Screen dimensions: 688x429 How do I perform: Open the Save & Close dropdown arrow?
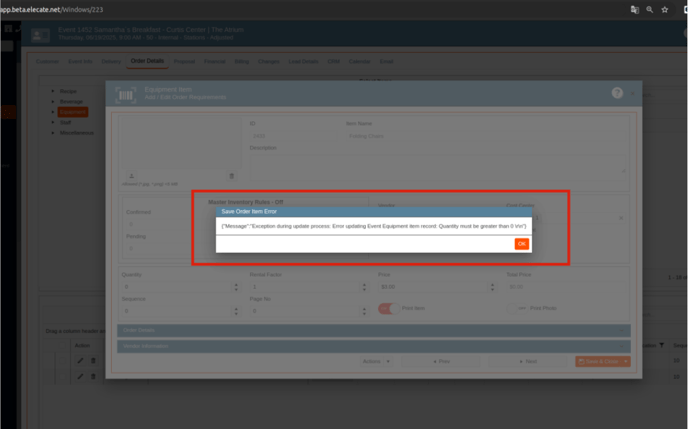(x=625, y=361)
